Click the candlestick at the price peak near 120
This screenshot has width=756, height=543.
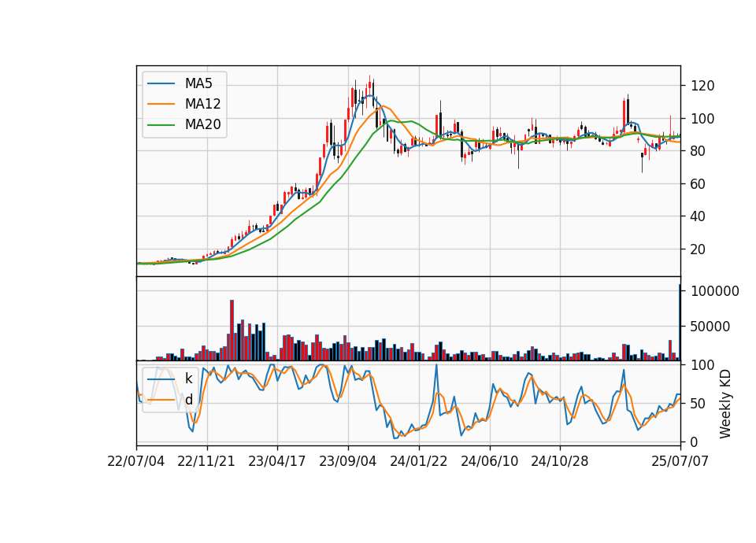[x=370, y=87]
